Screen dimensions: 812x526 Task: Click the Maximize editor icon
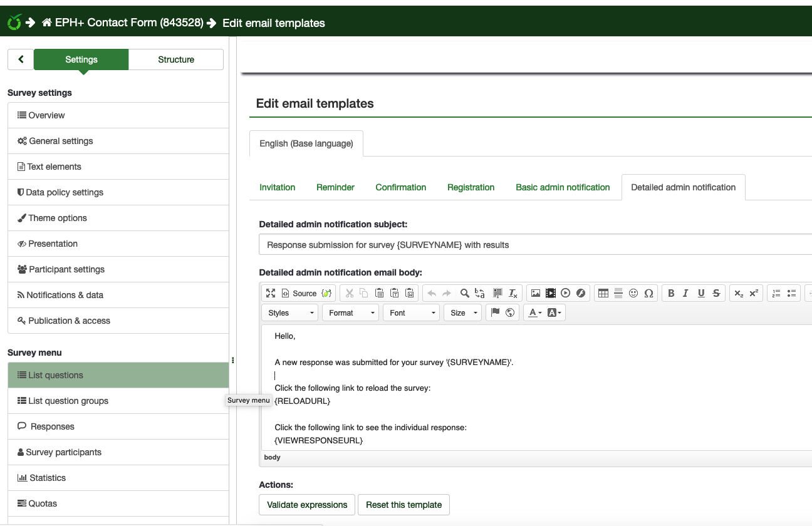tap(271, 293)
